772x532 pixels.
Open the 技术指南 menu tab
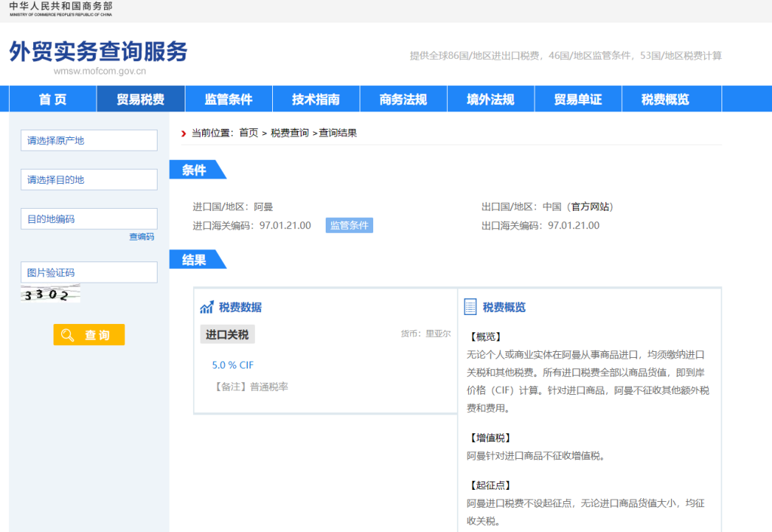tap(316, 99)
